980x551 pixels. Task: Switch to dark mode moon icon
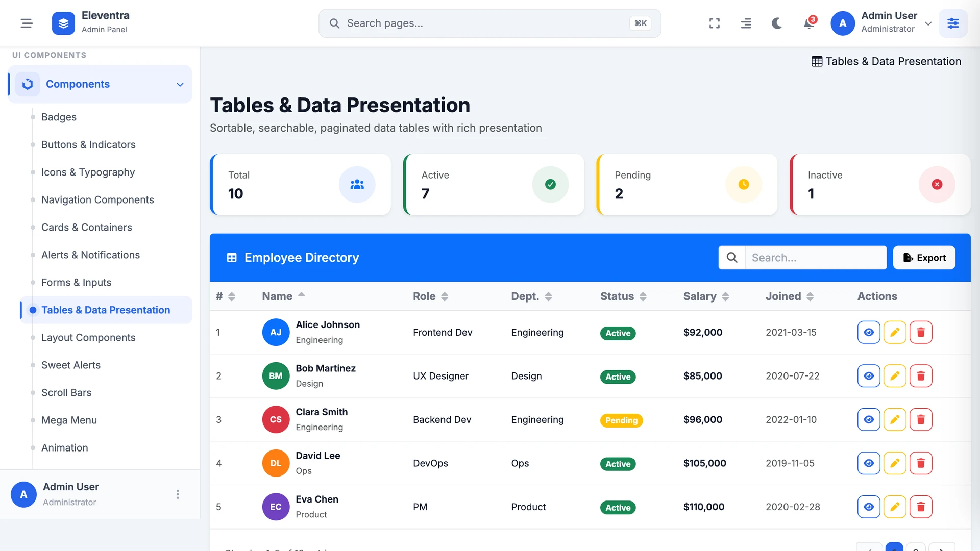pos(777,23)
